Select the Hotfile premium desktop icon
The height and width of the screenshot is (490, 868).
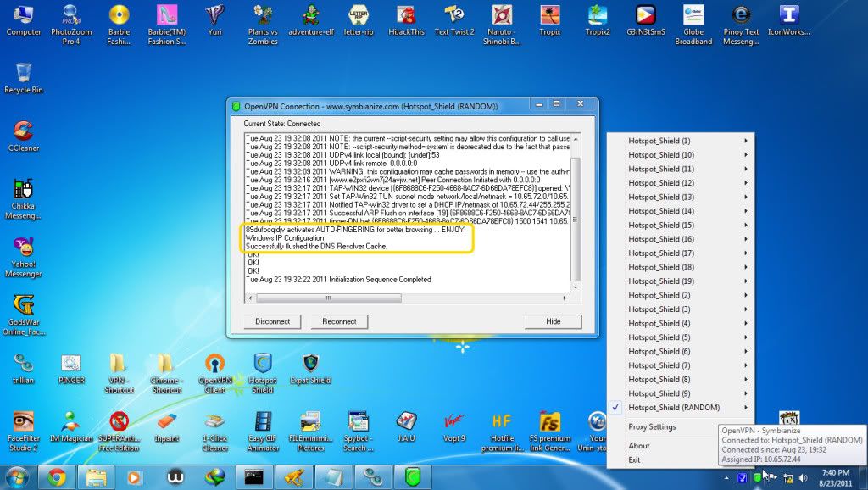click(x=502, y=432)
